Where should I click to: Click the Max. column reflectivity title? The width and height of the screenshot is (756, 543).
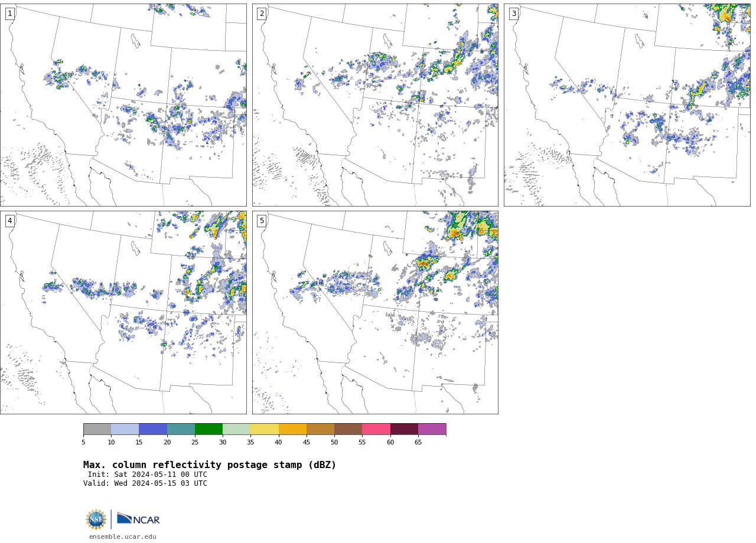point(210,465)
